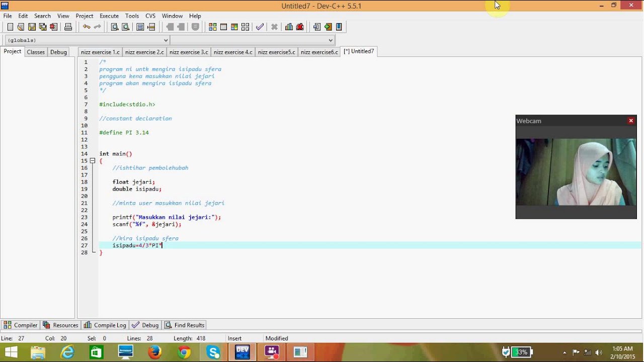Switch to the Debug side panel tab
Screen dimensions: 644x362
pyautogui.click(x=58, y=52)
